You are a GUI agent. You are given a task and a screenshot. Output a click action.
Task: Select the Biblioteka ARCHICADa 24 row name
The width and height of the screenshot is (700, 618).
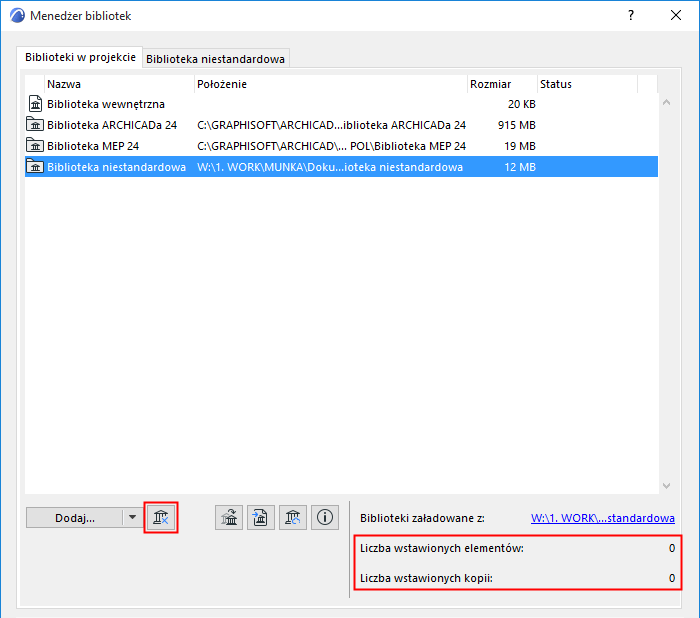(112, 125)
